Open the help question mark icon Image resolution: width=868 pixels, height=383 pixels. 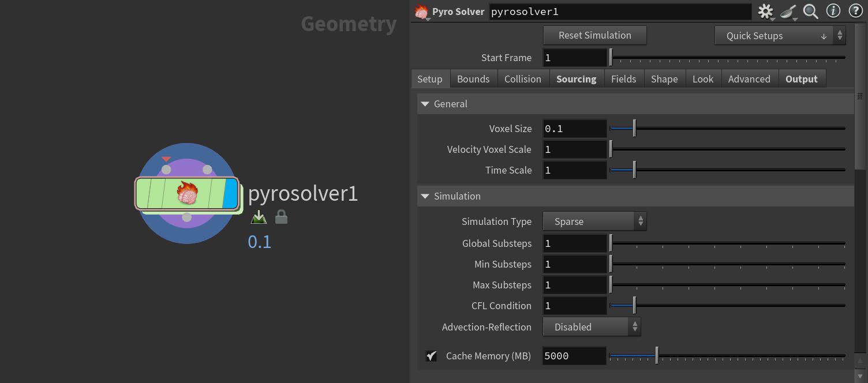(x=855, y=11)
